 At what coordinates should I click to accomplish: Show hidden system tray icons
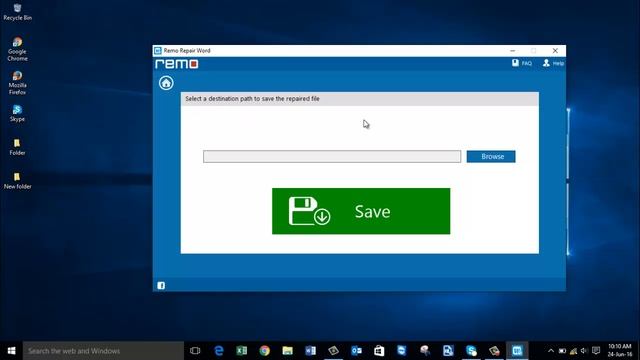(551, 351)
